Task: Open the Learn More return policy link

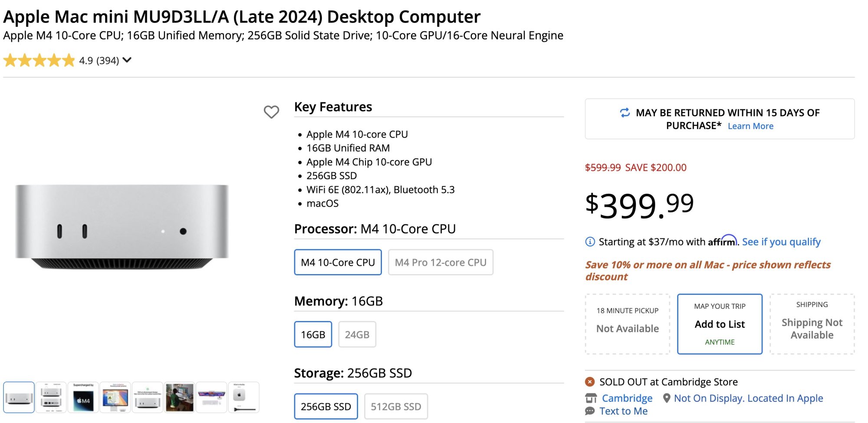Action: [x=750, y=126]
